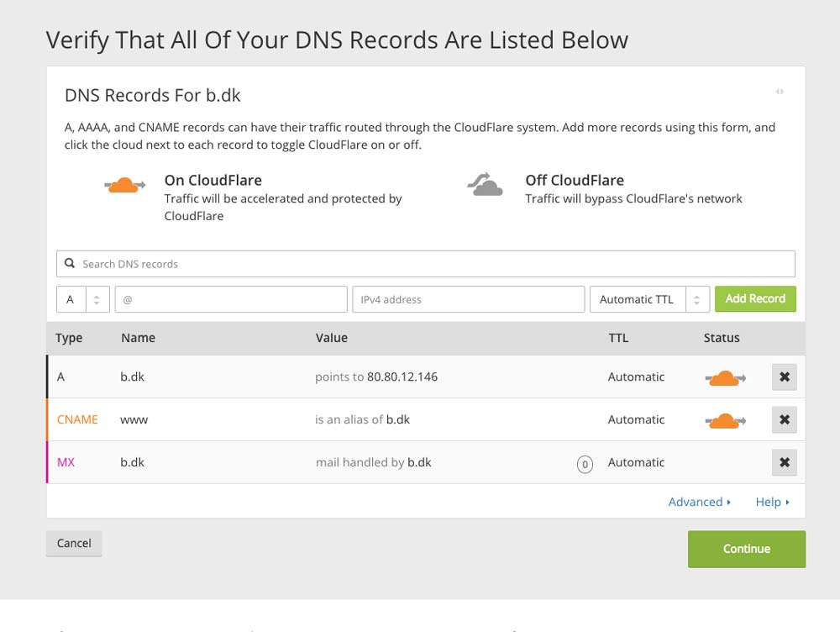The image size is (840, 632).
Task: Open the Help link
Action: pos(772,502)
